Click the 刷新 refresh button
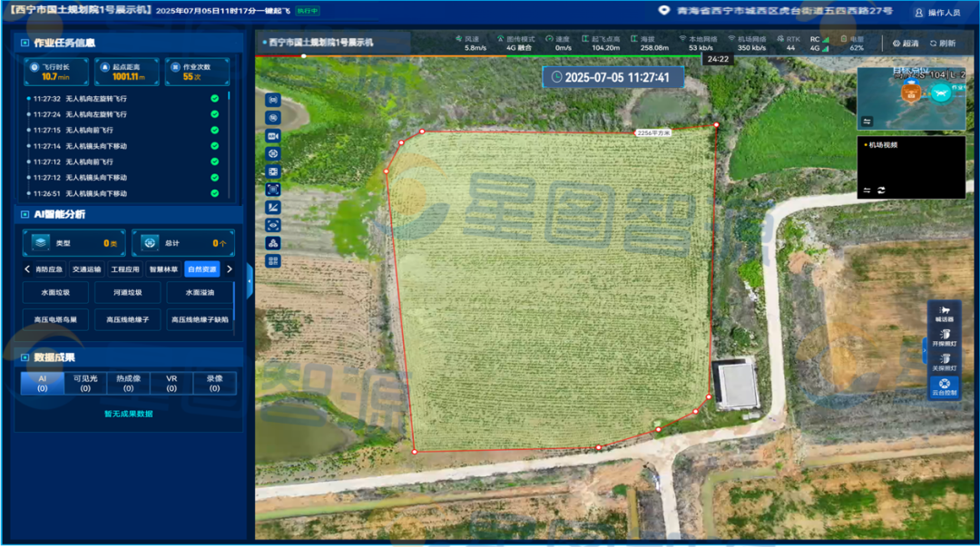The width and height of the screenshot is (980, 547). pyautogui.click(x=943, y=44)
